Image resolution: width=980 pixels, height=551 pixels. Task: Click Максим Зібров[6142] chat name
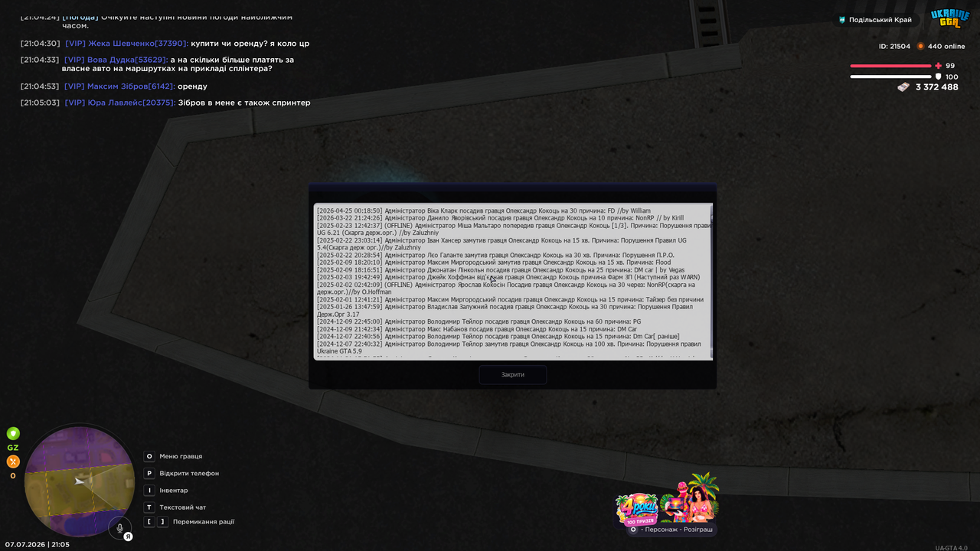click(131, 86)
